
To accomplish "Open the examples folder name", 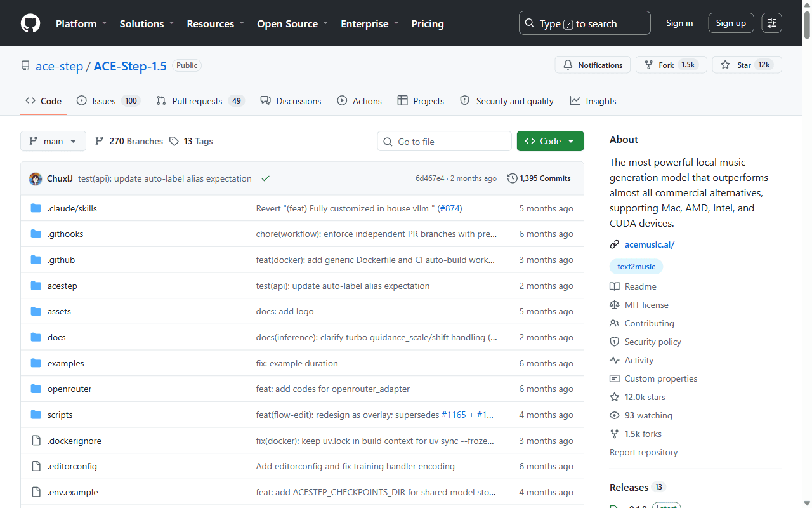I will [65, 363].
